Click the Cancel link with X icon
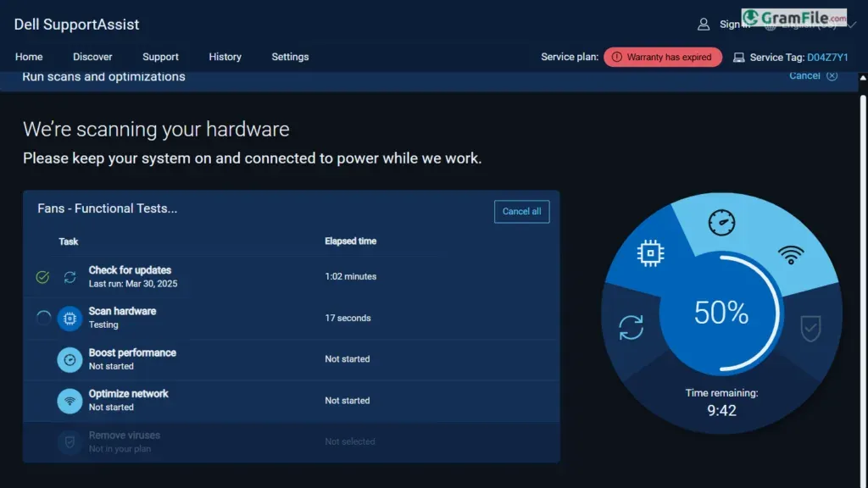868x488 pixels. pos(813,75)
